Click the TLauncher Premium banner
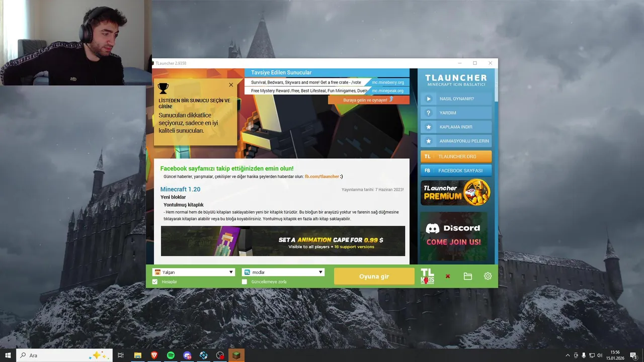The width and height of the screenshot is (644, 362). click(455, 192)
